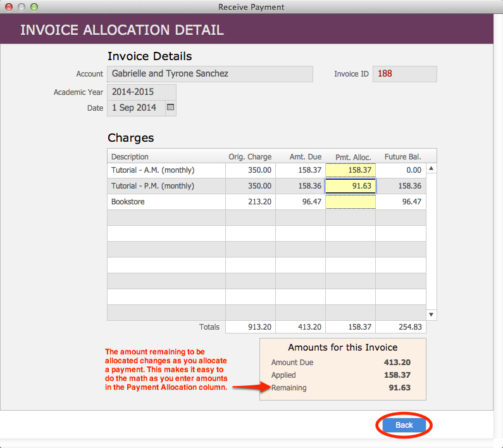503x448 pixels.
Task: Select the Tutorial - A.M. (monthly) description
Action: coord(152,170)
